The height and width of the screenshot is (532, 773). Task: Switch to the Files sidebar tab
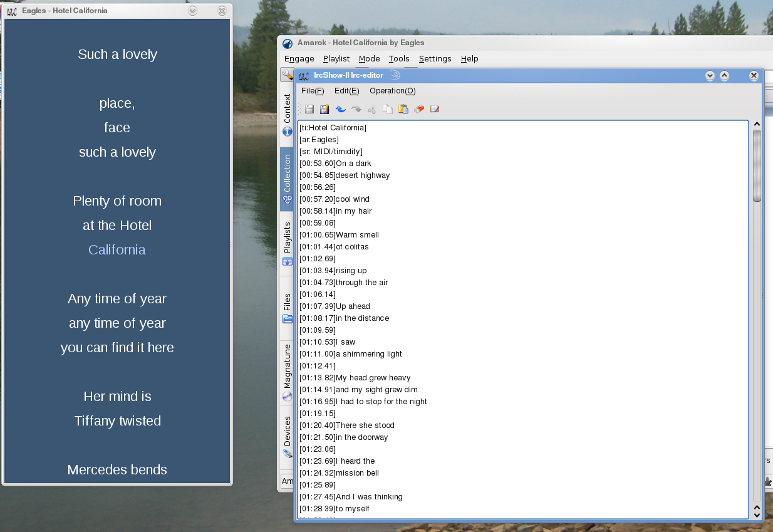pyautogui.click(x=288, y=308)
